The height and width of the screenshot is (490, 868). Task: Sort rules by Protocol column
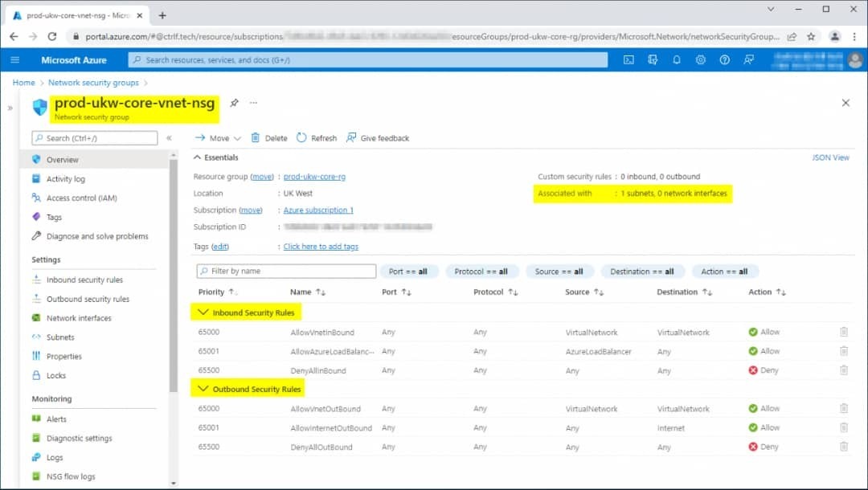(495, 292)
